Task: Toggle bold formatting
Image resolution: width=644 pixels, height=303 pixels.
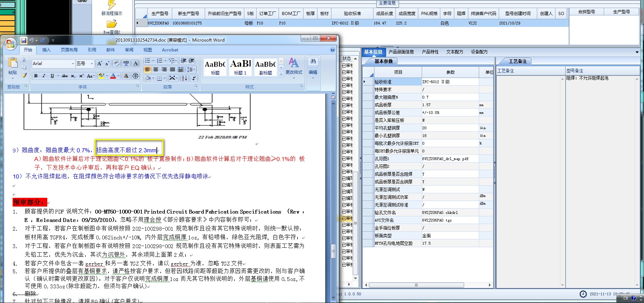Action: tap(36, 76)
